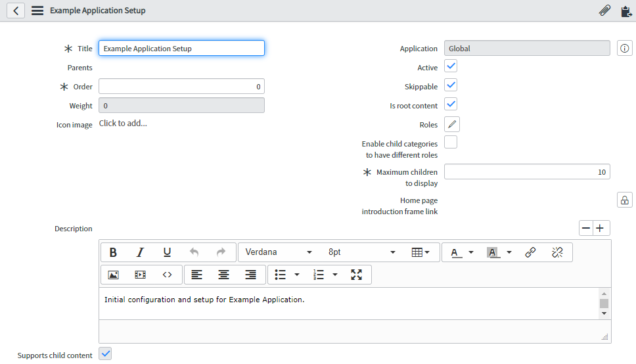Click the back arrow button in header

tap(16, 11)
